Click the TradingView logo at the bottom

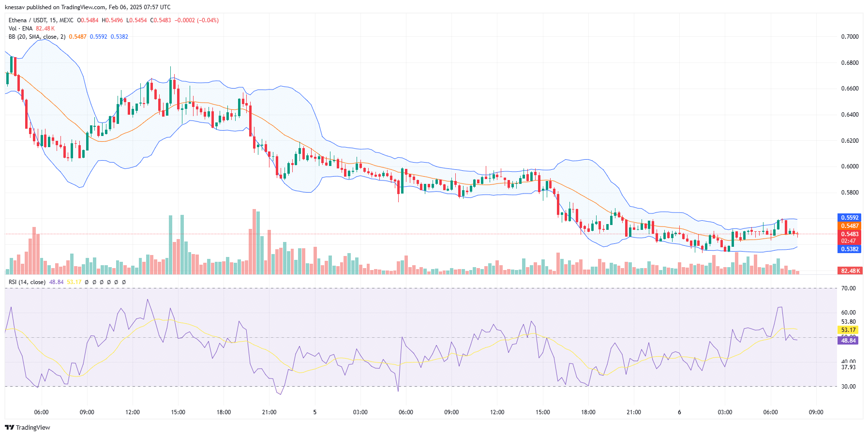click(x=28, y=427)
